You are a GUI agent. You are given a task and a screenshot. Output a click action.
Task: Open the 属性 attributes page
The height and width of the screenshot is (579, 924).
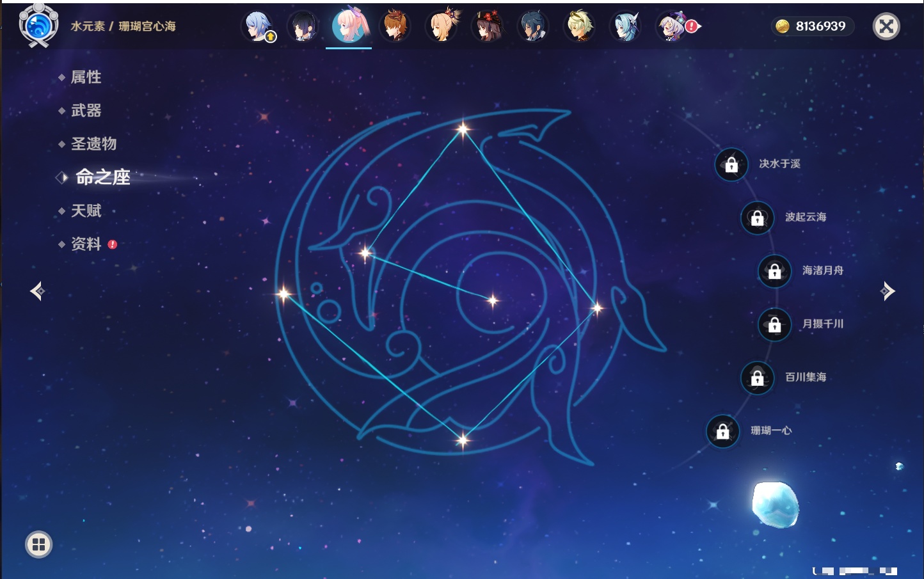point(86,77)
